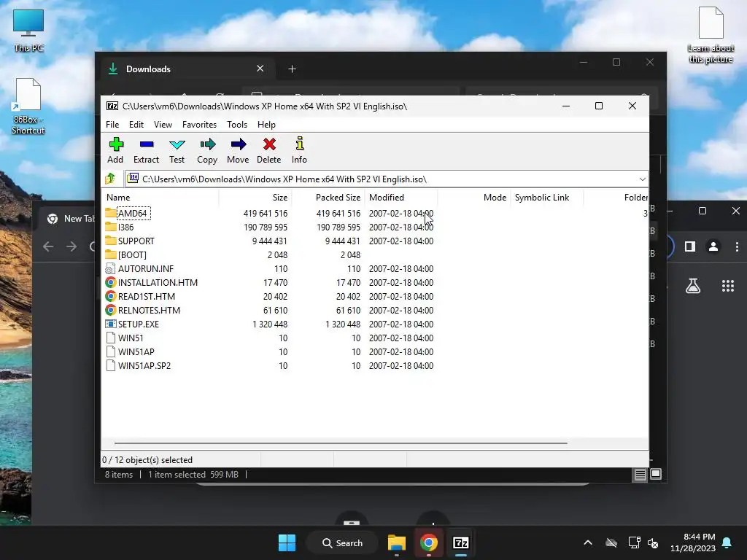Click the Windows Start button
The image size is (747, 560).
coord(287,542)
